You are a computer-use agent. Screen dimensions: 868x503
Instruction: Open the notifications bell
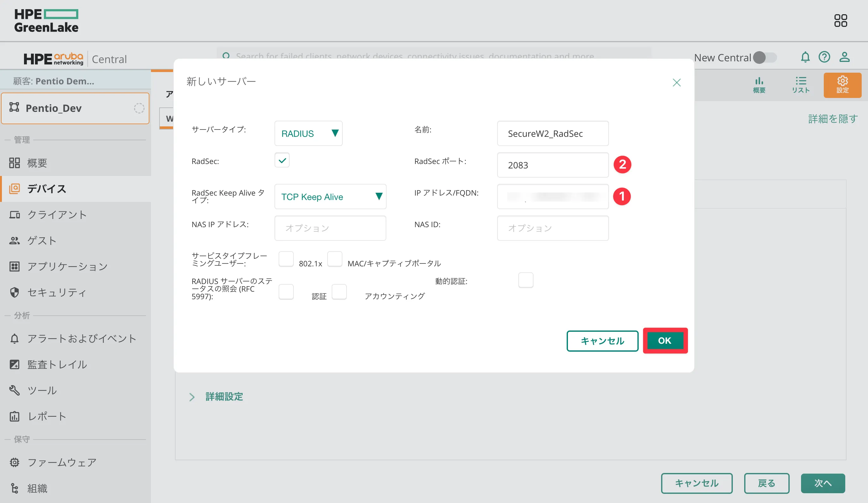805,58
